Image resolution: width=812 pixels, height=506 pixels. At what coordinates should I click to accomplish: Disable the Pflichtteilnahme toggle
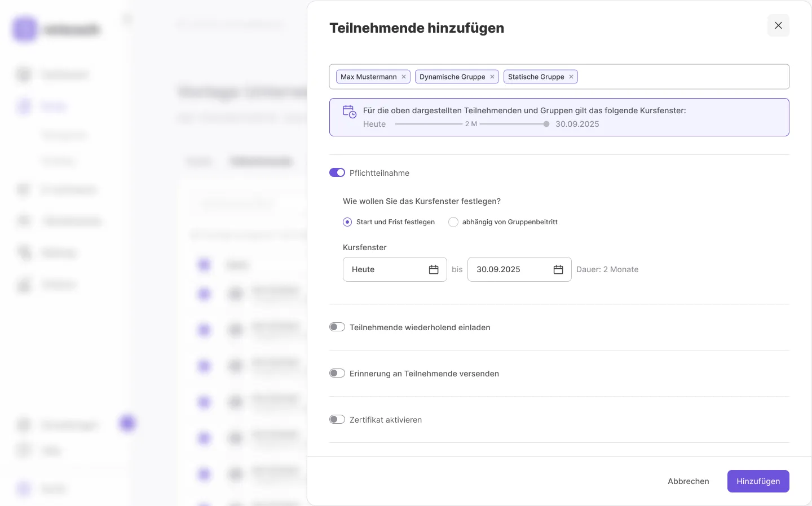337,172
